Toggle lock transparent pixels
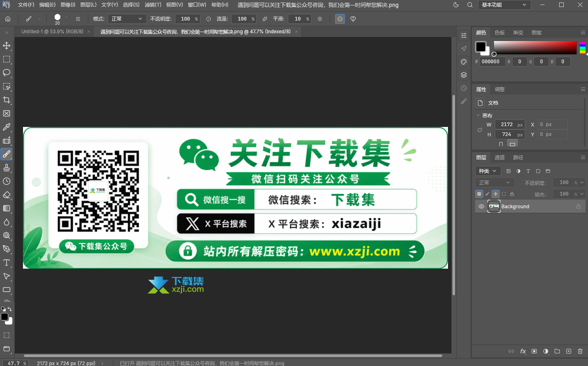 pyautogui.click(x=479, y=194)
